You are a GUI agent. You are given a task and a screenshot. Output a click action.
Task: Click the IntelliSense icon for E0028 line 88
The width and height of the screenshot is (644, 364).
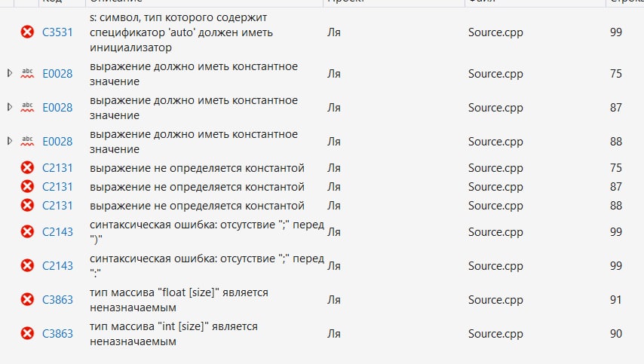point(28,141)
